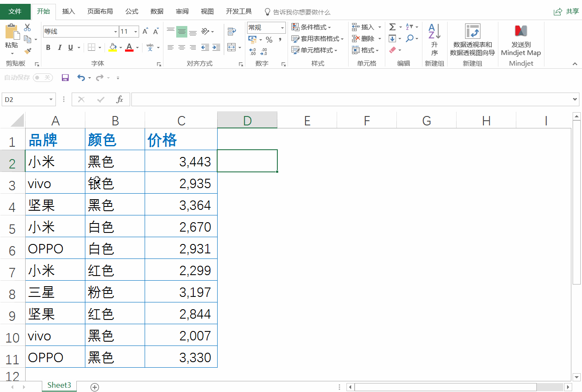Screen dimensions: 582x392
Task: Apply yellow fill color bucket
Action: (x=113, y=47)
